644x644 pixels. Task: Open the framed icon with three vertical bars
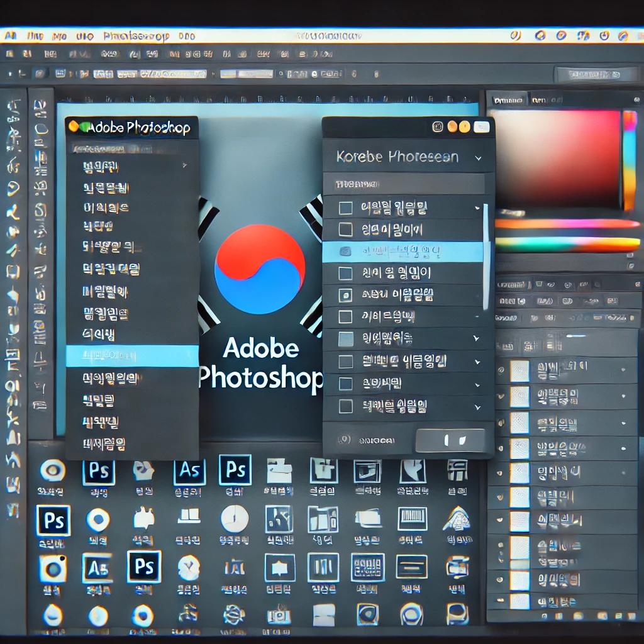(323, 567)
